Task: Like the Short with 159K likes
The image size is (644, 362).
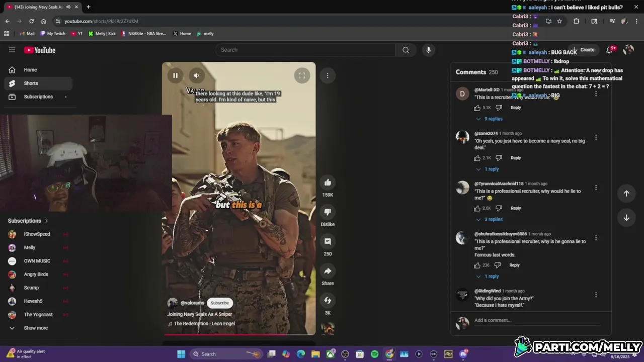Action: click(328, 183)
